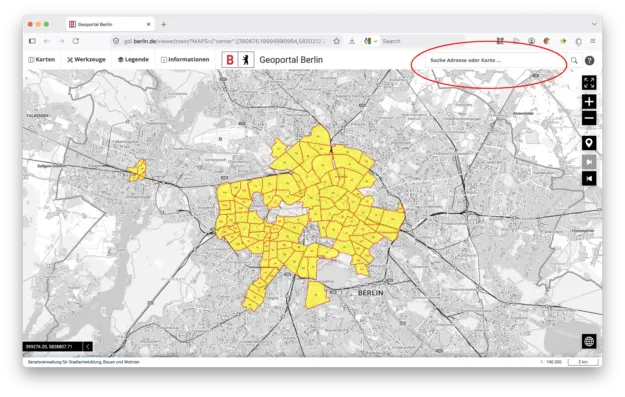Open the browser account icon

(x=531, y=41)
